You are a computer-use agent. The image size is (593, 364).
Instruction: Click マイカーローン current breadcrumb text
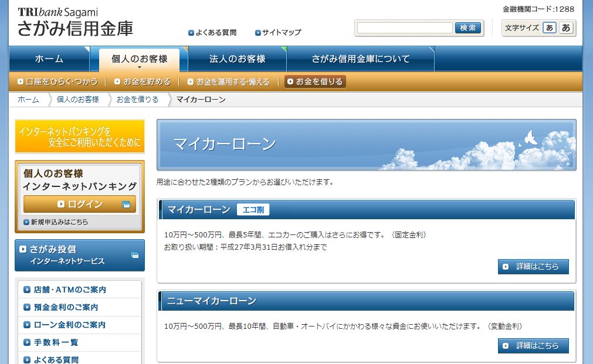pyautogui.click(x=201, y=100)
